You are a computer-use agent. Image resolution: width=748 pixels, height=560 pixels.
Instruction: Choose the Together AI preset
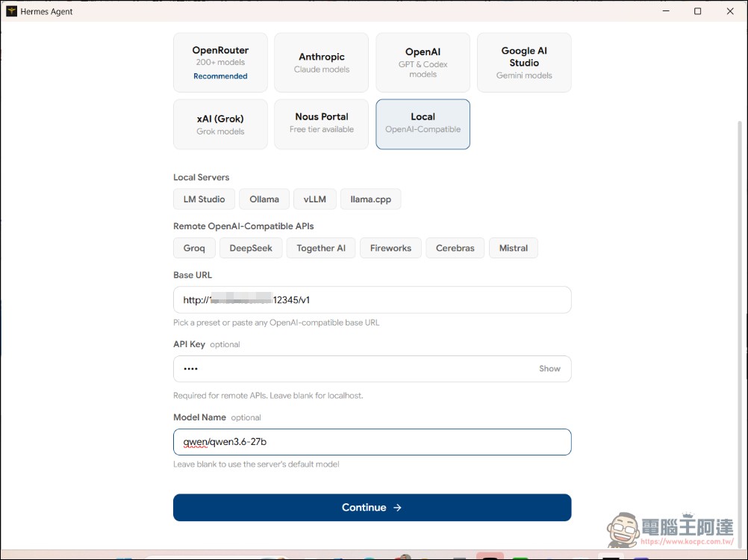[x=321, y=248]
